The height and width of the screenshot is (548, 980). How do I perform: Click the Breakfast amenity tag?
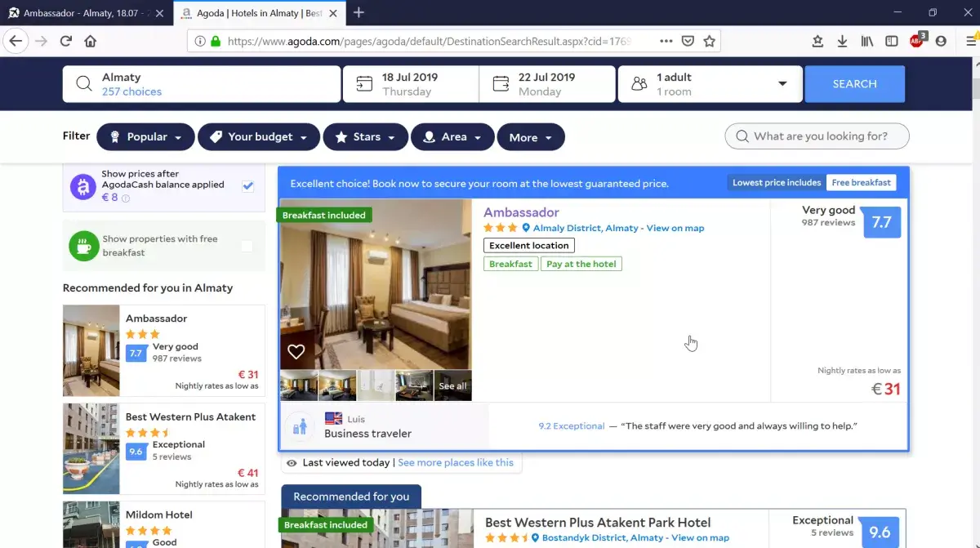[x=510, y=264]
